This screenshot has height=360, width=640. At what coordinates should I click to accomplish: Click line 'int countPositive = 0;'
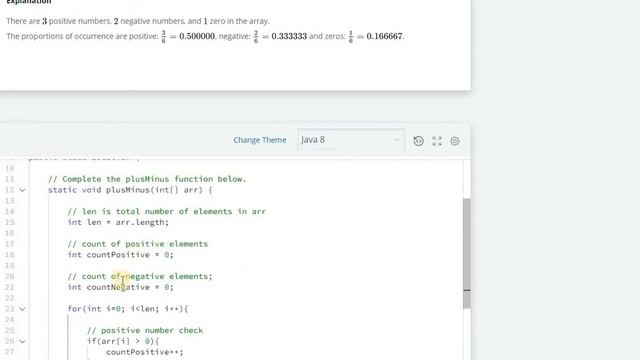(x=120, y=255)
